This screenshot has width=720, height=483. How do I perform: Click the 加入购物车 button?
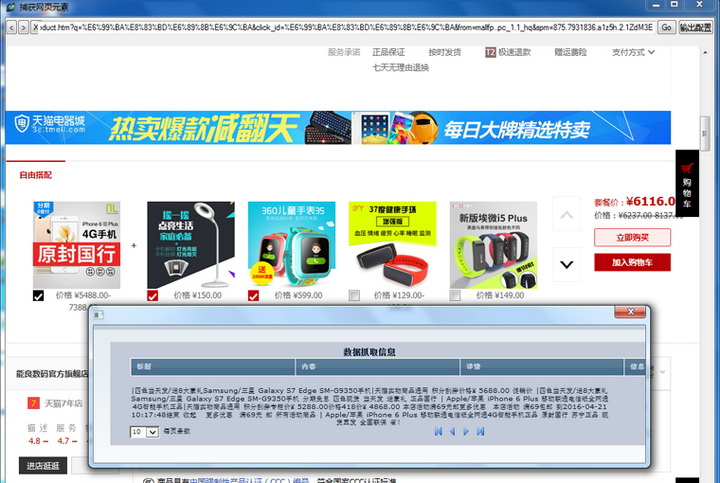pyautogui.click(x=632, y=262)
